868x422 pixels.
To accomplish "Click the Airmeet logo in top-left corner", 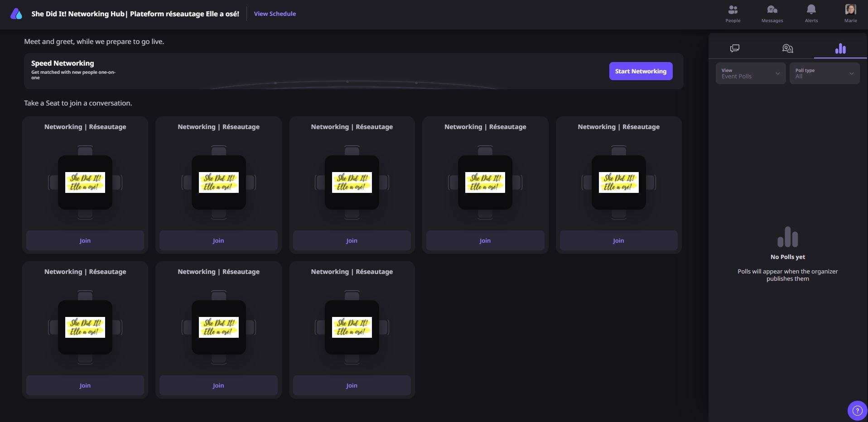I will coord(16,14).
